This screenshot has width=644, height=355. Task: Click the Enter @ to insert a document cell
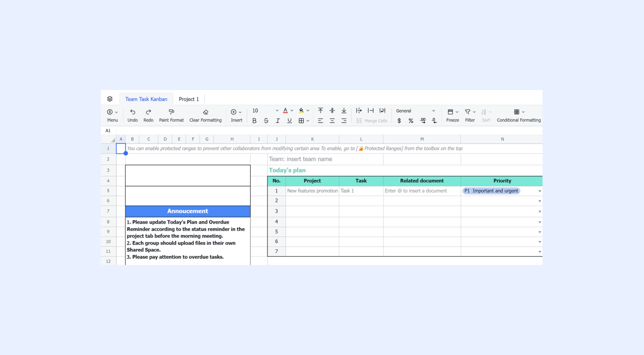(422, 191)
